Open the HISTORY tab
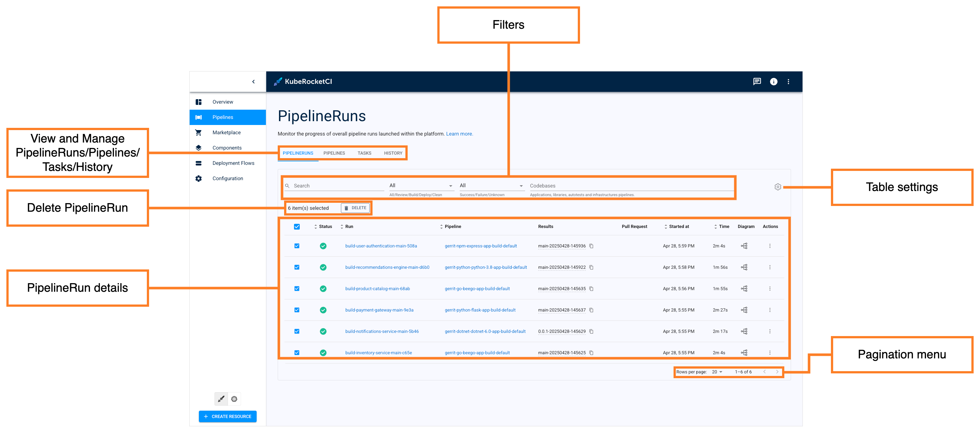The image size is (980, 433). [393, 153]
